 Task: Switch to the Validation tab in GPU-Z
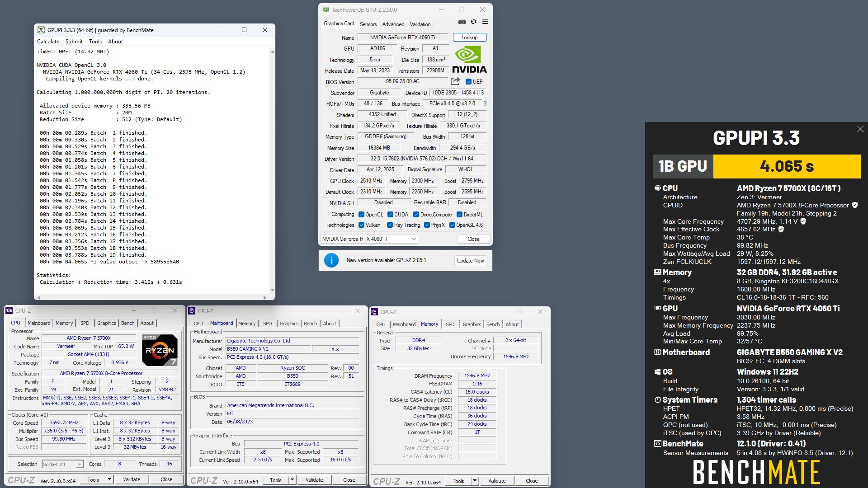pyautogui.click(x=420, y=24)
